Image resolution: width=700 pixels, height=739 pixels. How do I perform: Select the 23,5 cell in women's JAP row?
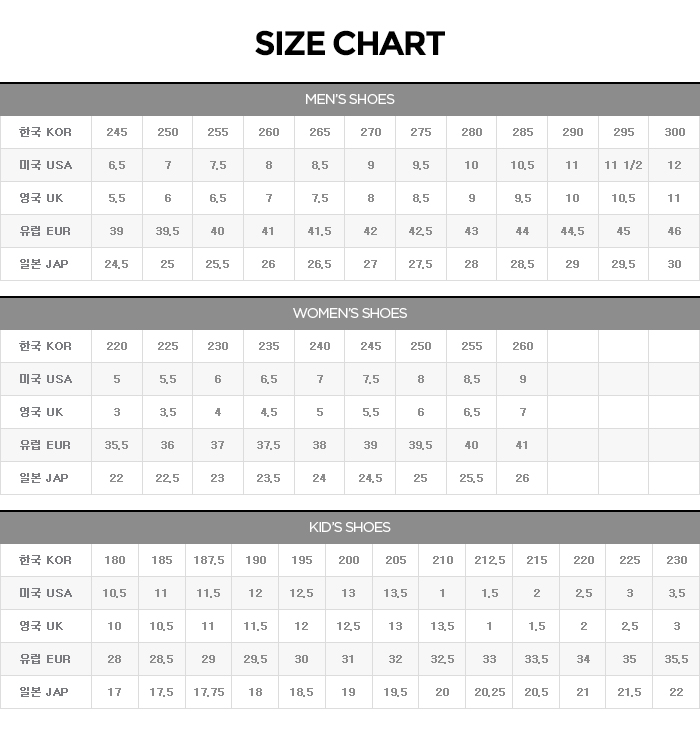[268, 478]
